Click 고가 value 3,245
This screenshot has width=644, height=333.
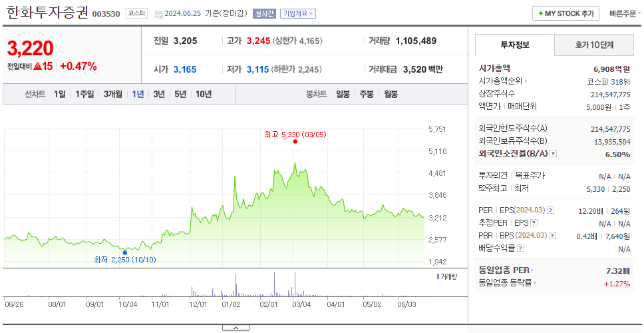click(x=258, y=41)
